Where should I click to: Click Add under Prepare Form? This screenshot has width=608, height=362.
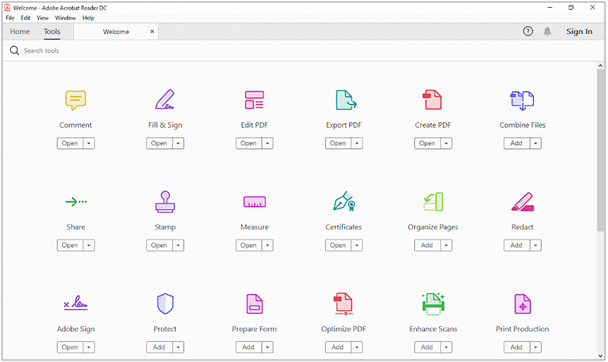pyautogui.click(x=249, y=347)
